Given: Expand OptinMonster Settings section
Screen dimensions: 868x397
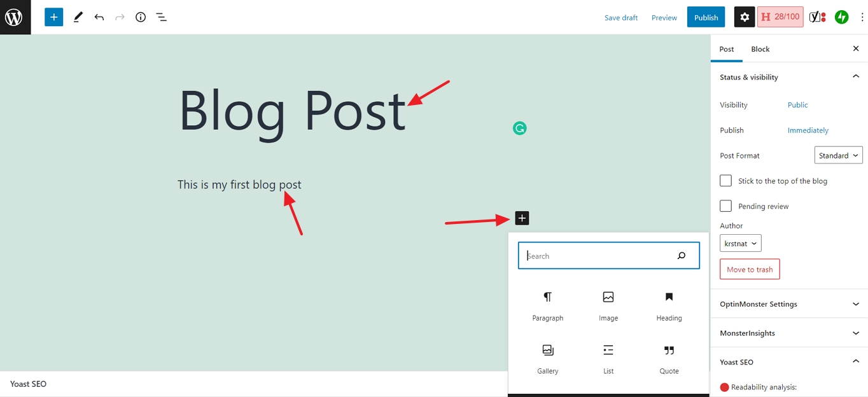Looking at the screenshot, I should tap(789, 304).
